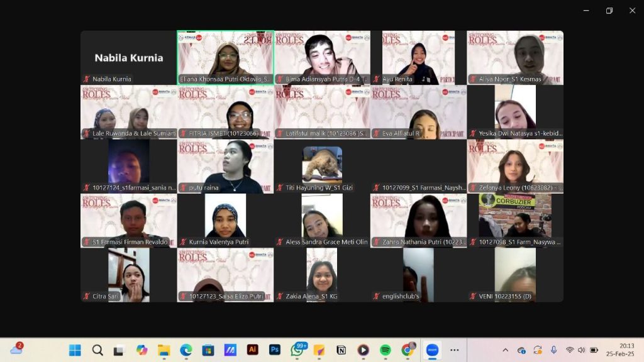Show more taskbar apps via three dots
This screenshot has height=362, width=644.
(x=455, y=350)
